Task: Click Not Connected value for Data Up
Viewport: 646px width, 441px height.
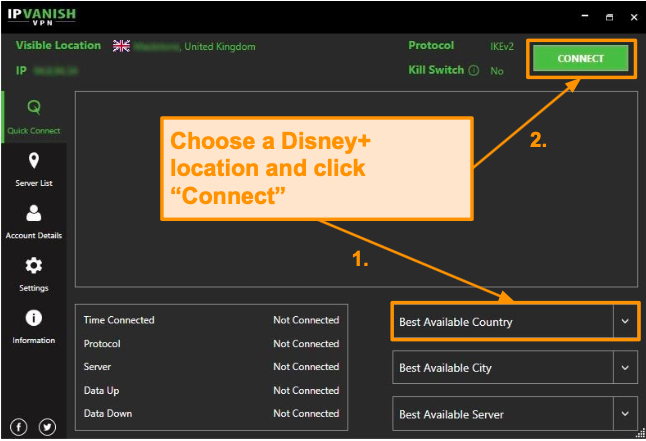Action: pyautogui.click(x=306, y=390)
